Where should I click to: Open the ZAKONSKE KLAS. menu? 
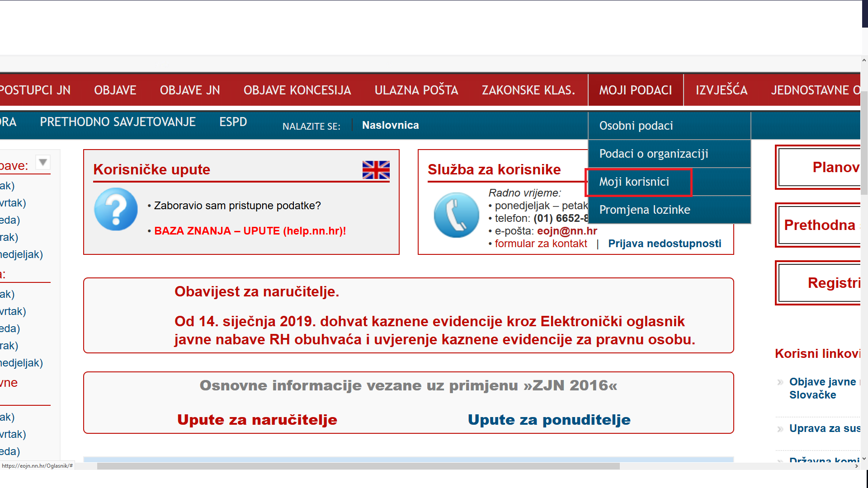[x=528, y=90]
